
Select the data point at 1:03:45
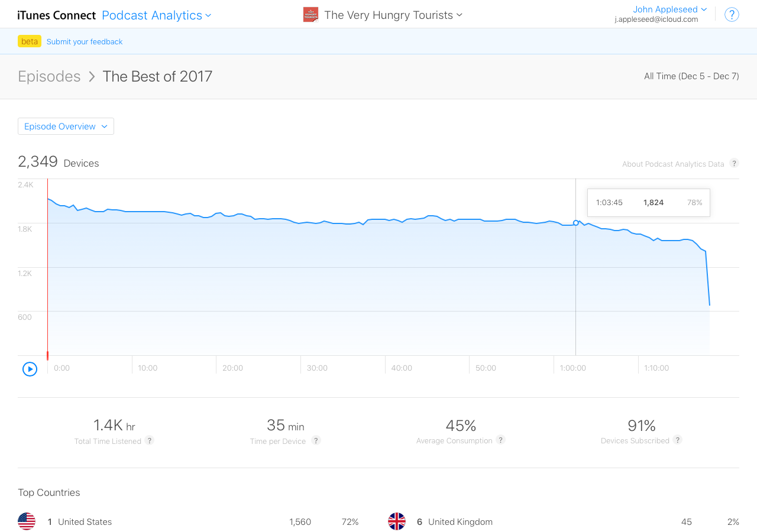pyautogui.click(x=576, y=223)
